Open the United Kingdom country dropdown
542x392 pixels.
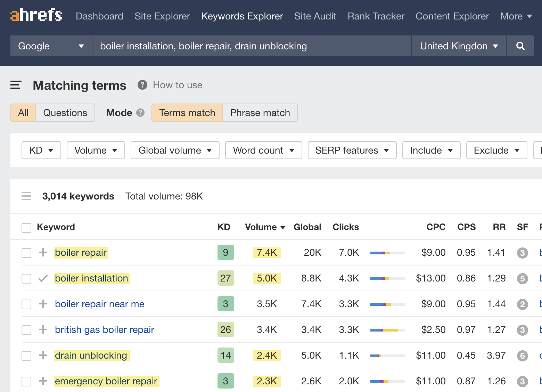coord(458,46)
